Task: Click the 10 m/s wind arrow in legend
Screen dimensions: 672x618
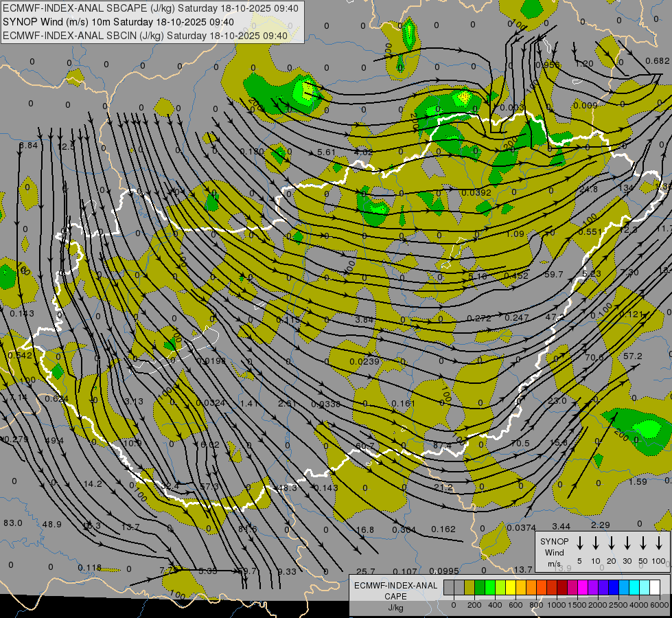Action: (595, 542)
